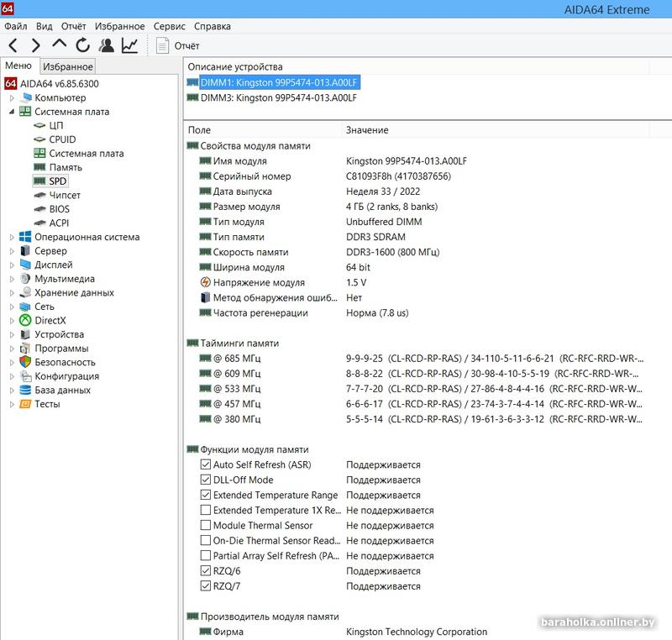Toggle the Extended Temperature Range checkbox
This screenshot has width=672, height=640.
205,495
